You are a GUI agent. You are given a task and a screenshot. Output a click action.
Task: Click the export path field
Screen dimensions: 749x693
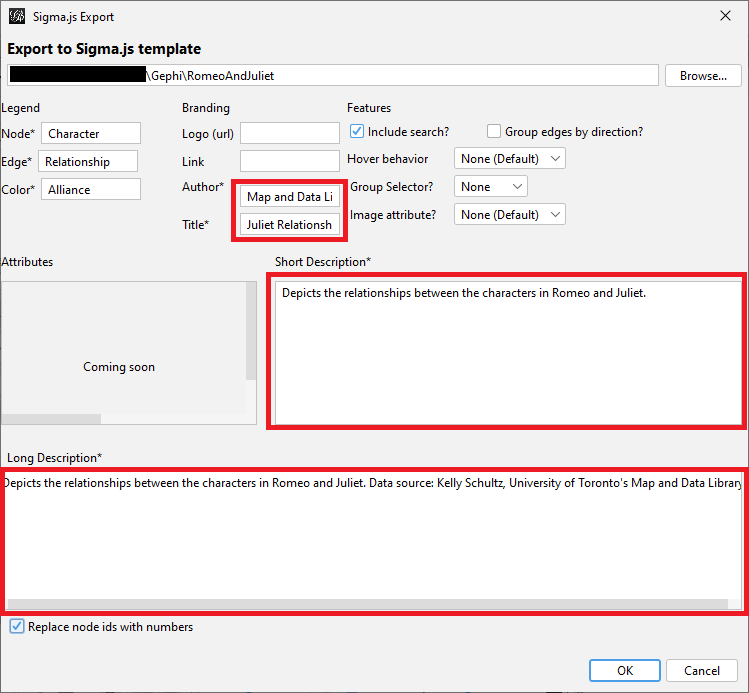click(333, 75)
